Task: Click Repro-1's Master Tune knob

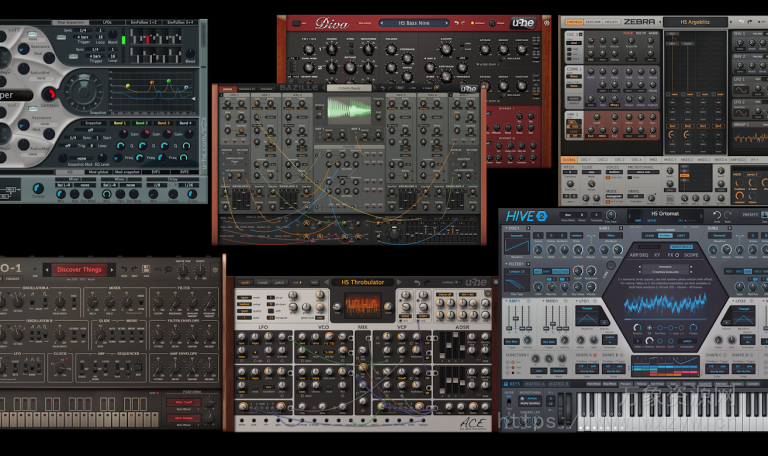Action: [182, 270]
